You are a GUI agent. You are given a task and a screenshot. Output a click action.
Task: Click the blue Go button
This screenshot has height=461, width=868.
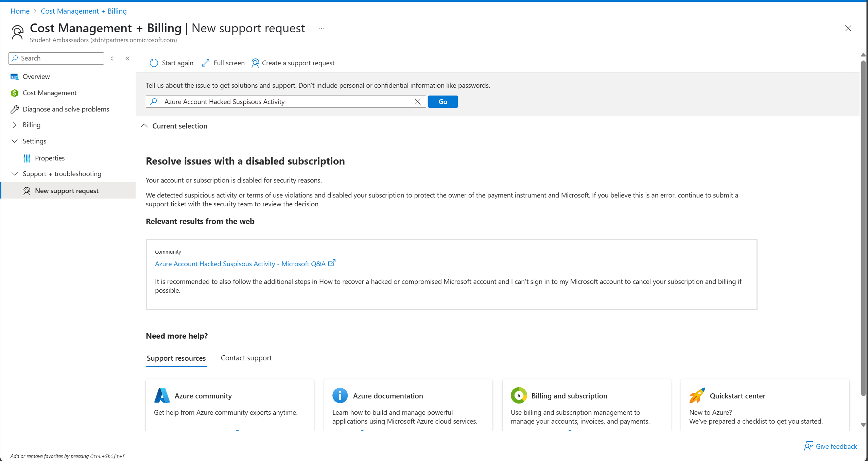coord(443,102)
